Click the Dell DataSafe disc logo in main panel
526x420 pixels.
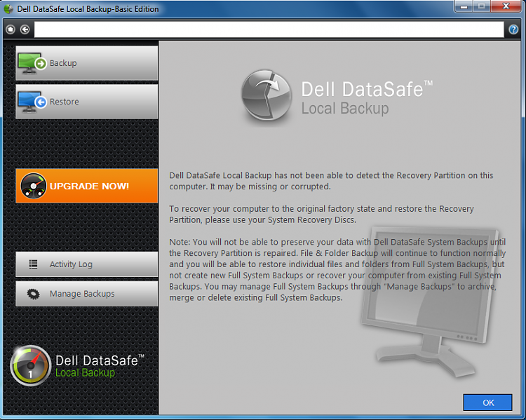tap(267, 95)
